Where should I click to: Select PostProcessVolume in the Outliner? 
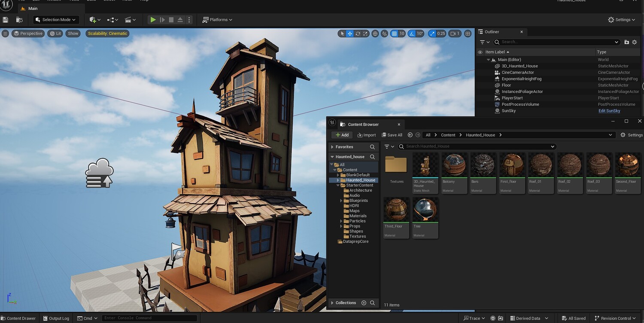pyautogui.click(x=520, y=104)
